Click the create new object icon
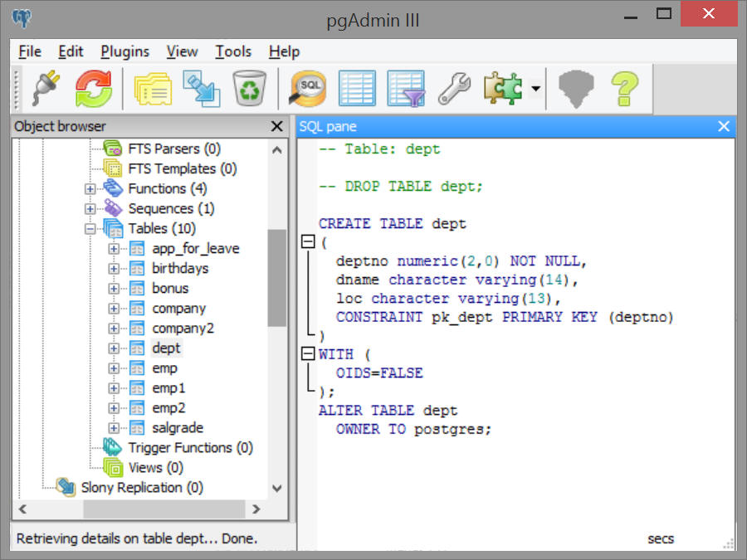This screenshot has width=747, height=560. [200, 88]
